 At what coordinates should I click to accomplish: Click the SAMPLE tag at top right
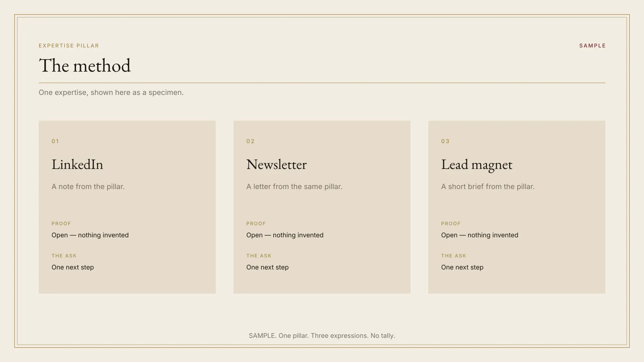click(x=592, y=46)
